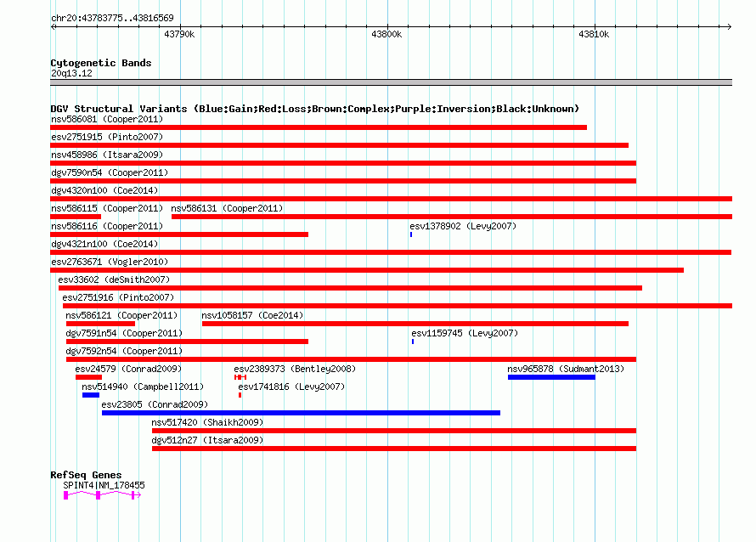756x542 pixels.
Task: Click the nsv586081 (Cooper2011) variant label
Action: tap(107, 119)
